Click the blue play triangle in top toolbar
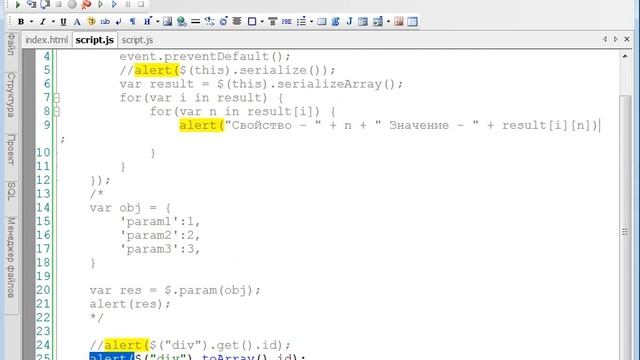Screen dimensions: 640x360 [114, 4]
